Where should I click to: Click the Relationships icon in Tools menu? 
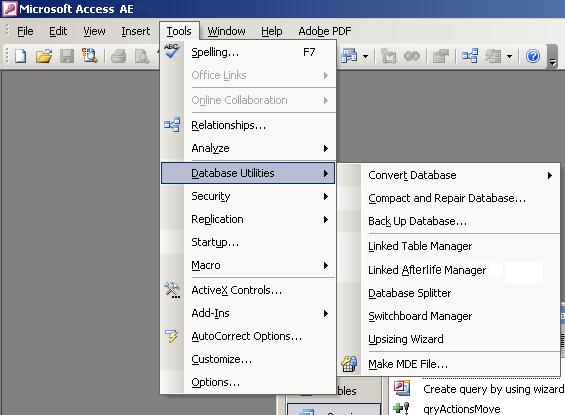coord(172,125)
